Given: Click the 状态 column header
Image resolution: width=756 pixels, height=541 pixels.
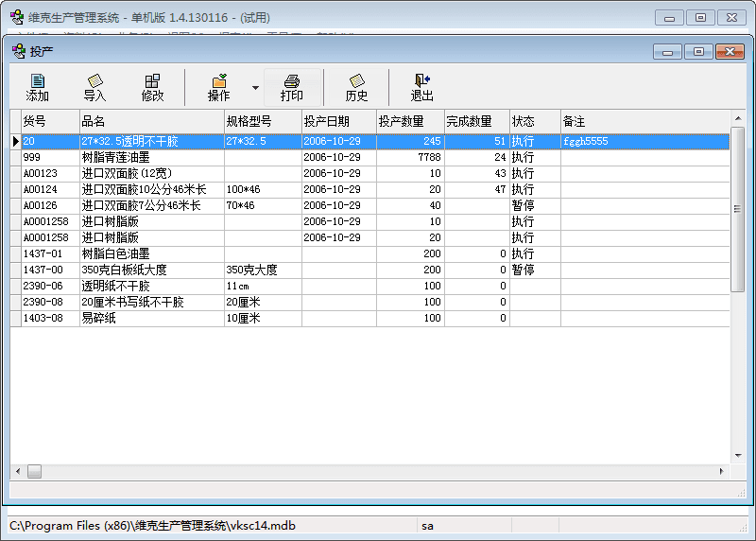Looking at the screenshot, I should [x=535, y=121].
